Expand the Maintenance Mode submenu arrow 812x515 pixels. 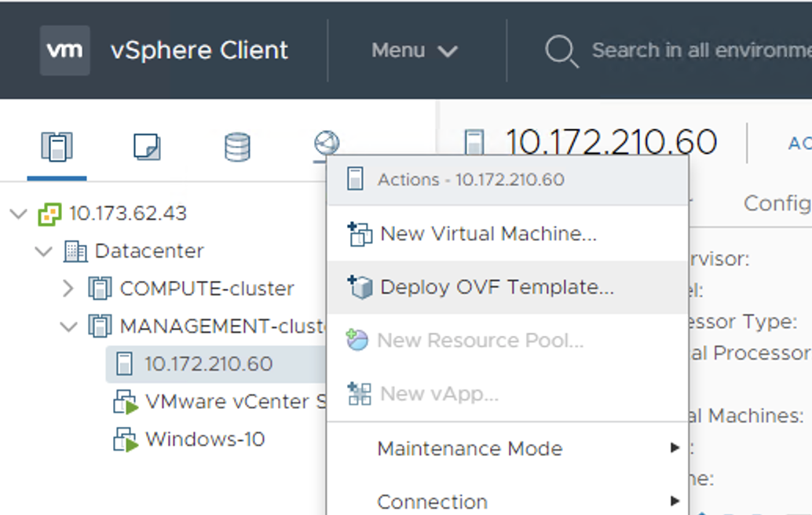(x=675, y=447)
